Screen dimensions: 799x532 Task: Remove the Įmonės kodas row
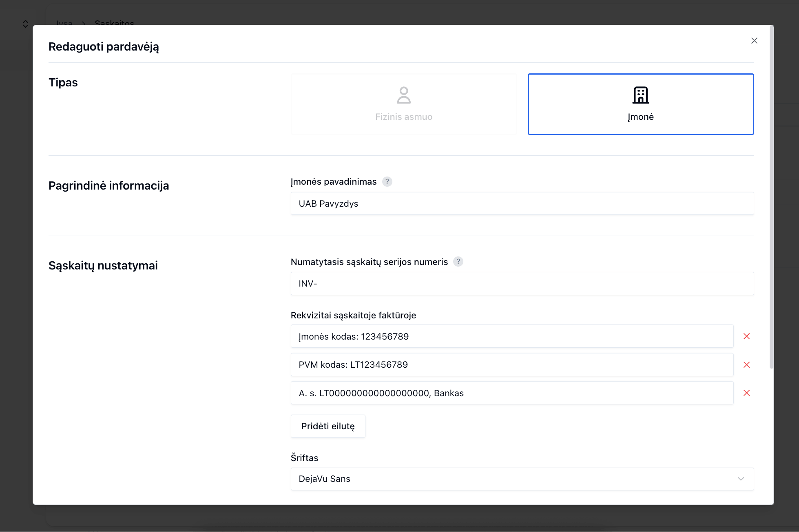(746, 336)
